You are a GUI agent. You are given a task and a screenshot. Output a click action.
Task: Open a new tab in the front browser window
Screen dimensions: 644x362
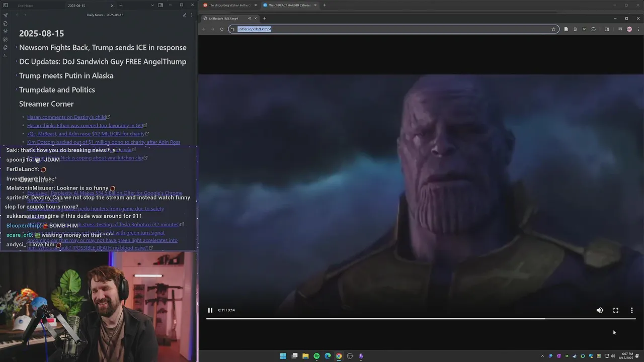pyautogui.click(x=265, y=19)
